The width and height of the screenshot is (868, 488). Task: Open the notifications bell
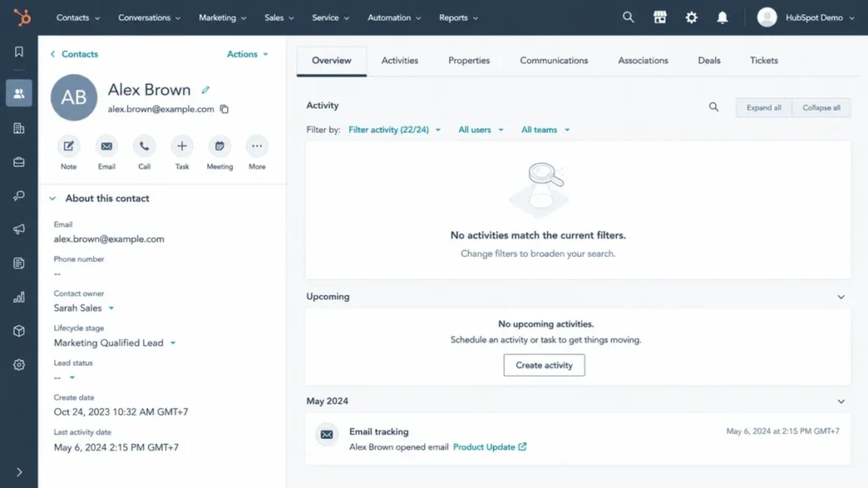pos(722,17)
